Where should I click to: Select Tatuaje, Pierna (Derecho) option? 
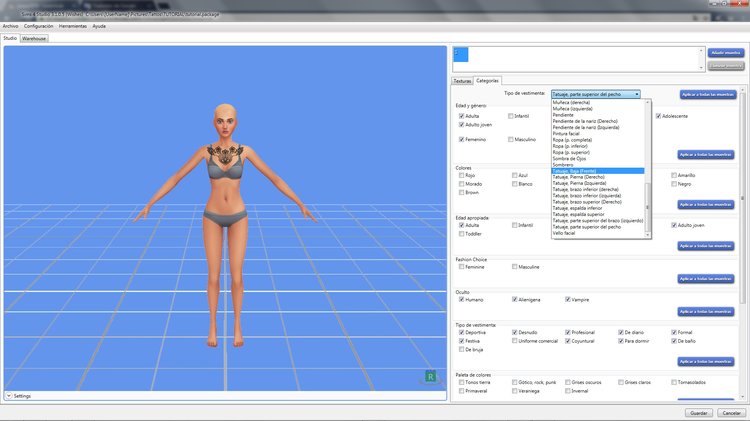(579, 177)
